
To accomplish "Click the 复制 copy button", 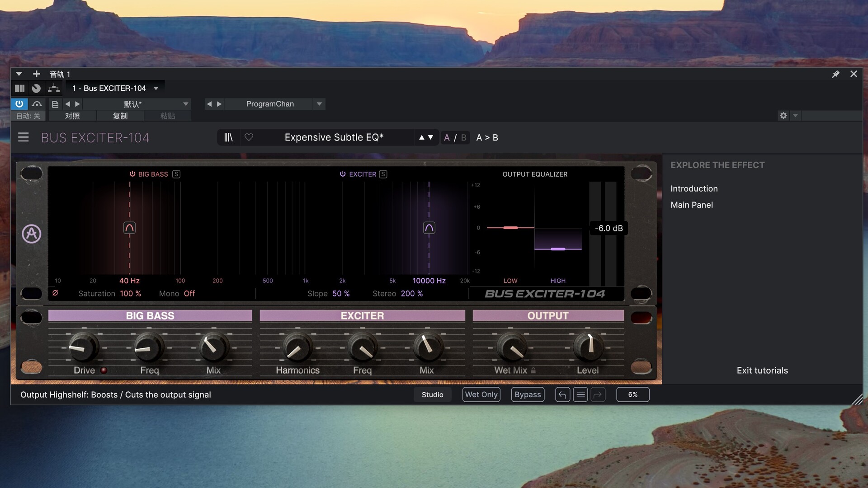I will [x=120, y=116].
